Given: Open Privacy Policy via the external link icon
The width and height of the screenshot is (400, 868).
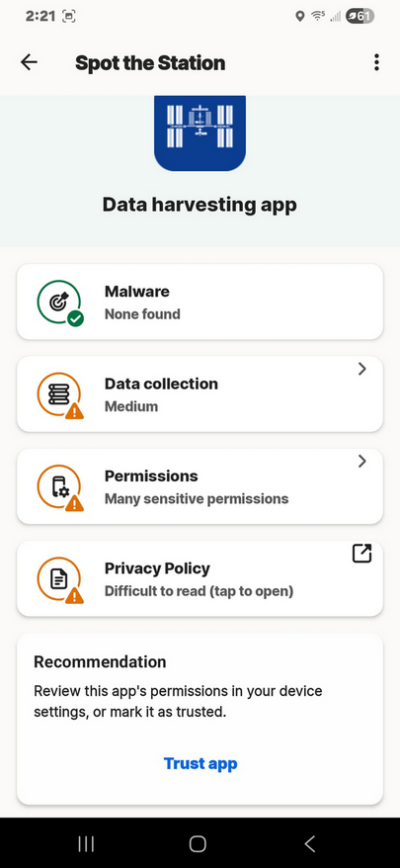Looking at the screenshot, I should [x=361, y=554].
